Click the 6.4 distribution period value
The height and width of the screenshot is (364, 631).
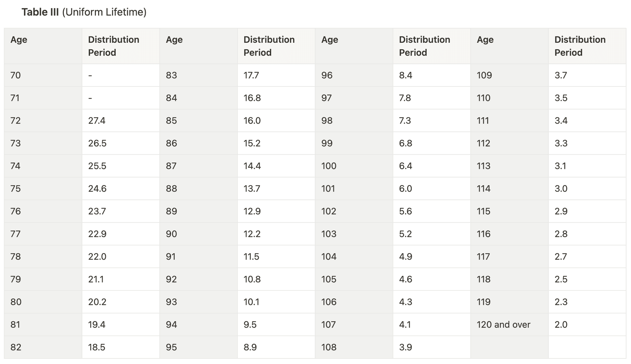(x=406, y=166)
